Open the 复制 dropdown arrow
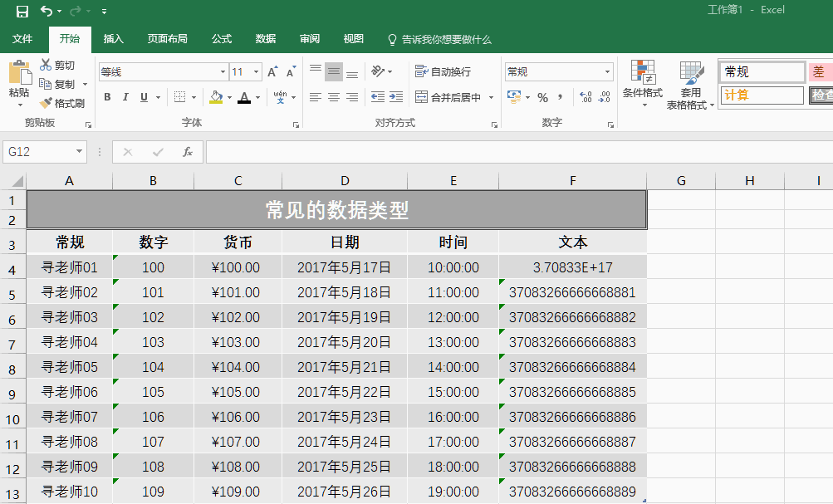This screenshot has height=504, width=833. point(85,85)
